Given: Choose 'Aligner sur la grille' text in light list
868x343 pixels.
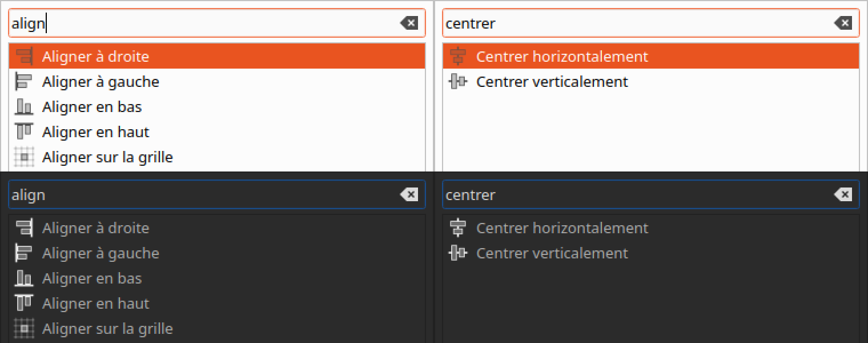Looking at the screenshot, I should [107, 157].
